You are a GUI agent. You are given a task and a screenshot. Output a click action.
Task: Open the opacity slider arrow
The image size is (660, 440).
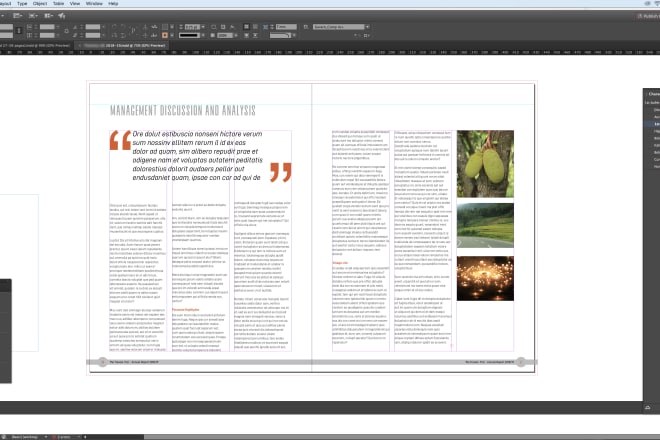(236, 35)
